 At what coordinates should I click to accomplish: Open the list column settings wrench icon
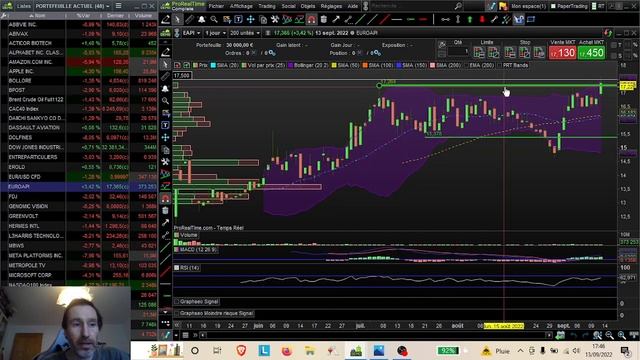pyautogui.click(x=4, y=16)
